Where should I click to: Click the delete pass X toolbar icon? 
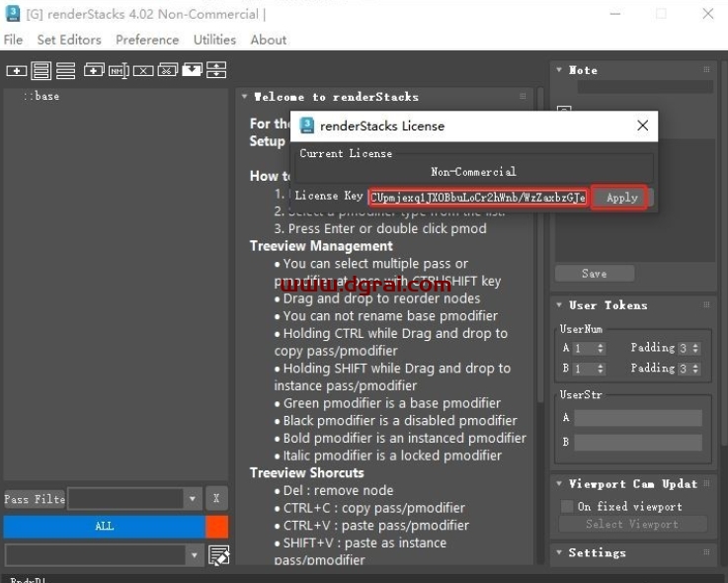[143, 70]
